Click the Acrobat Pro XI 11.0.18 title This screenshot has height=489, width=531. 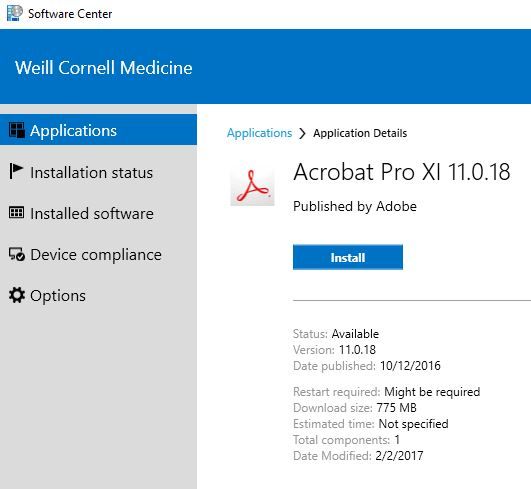[402, 171]
